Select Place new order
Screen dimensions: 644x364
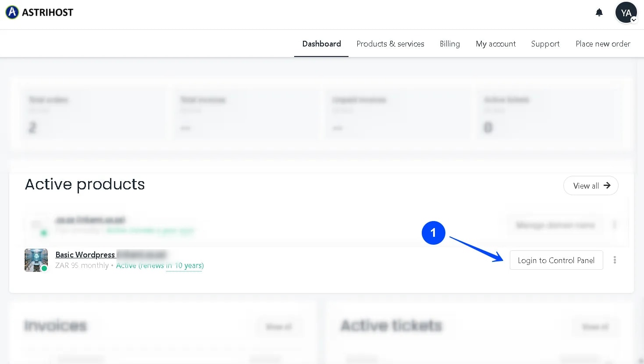603,43
